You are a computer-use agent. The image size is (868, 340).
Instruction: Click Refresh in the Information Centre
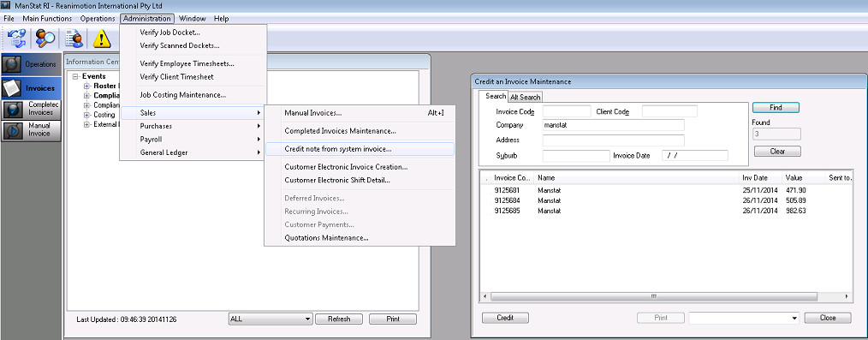339,319
